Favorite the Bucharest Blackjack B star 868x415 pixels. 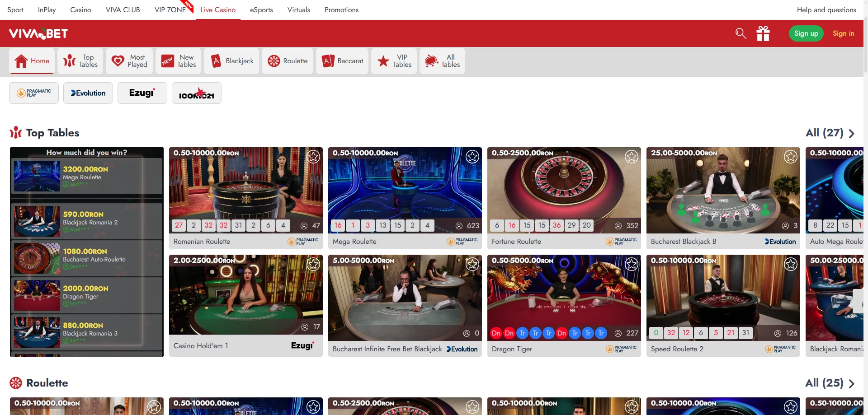click(x=791, y=157)
